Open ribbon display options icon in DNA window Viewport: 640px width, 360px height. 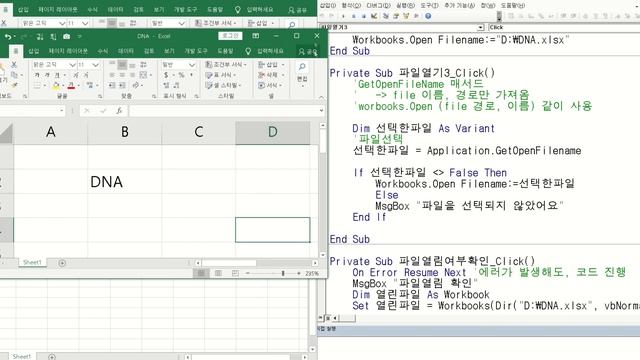coord(256,36)
